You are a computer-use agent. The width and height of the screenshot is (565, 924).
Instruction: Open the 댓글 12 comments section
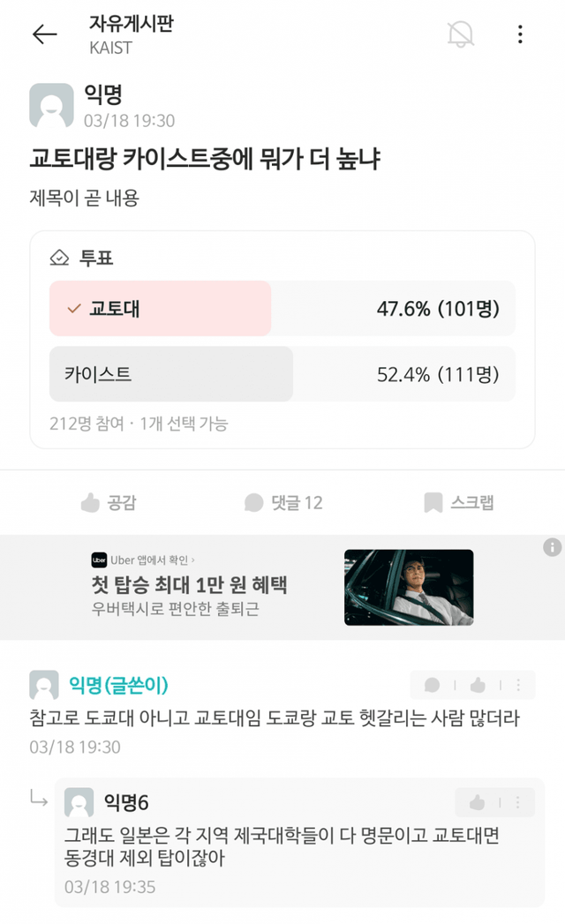(284, 503)
